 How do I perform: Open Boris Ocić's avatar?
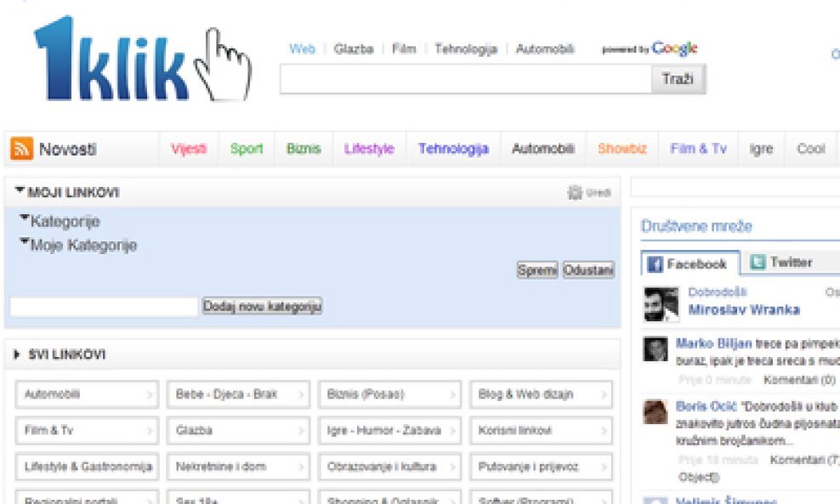pyautogui.click(x=656, y=412)
